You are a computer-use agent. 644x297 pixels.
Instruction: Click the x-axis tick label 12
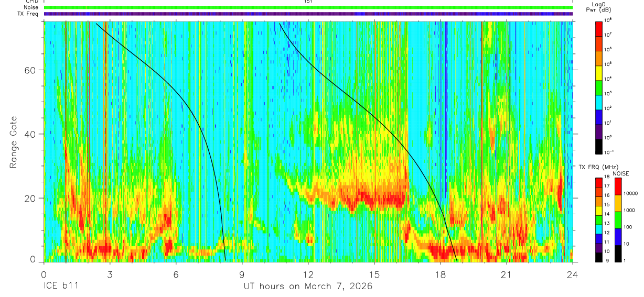(x=308, y=274)
